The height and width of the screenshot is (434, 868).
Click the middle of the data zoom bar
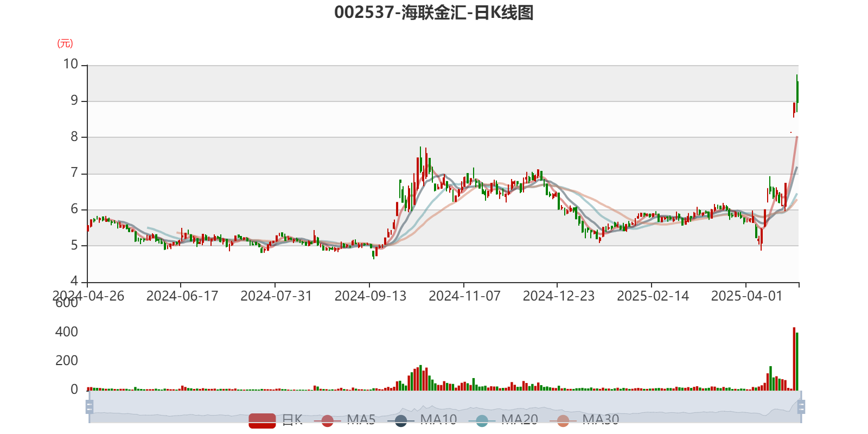click(x=445, y=406)
